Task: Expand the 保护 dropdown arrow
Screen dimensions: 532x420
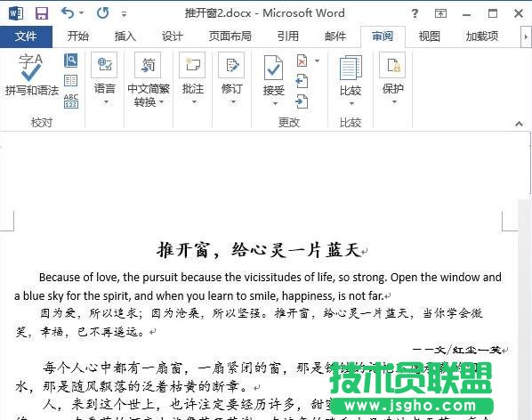Action: 394,102
